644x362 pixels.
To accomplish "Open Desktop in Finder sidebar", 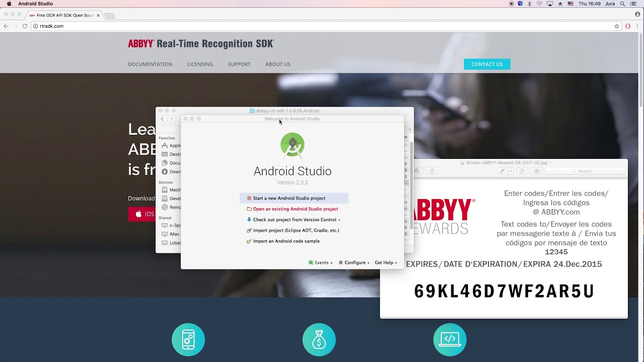I will click(x=171, y=154).
